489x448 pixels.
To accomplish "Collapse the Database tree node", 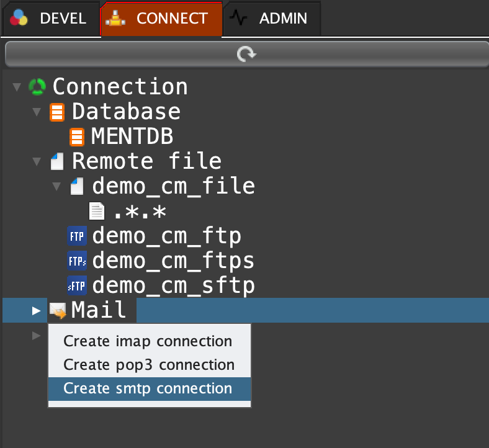I will (37, 112).
